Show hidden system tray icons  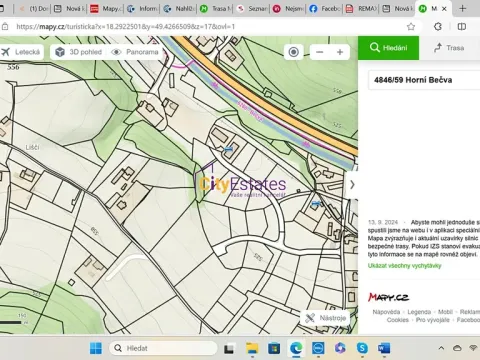click(441, 348)
